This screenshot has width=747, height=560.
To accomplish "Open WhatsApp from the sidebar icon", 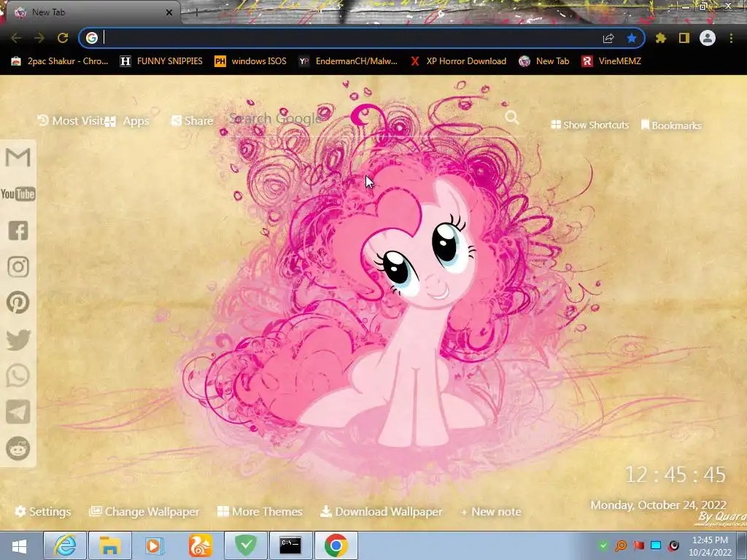I will (x=18, y=376).
